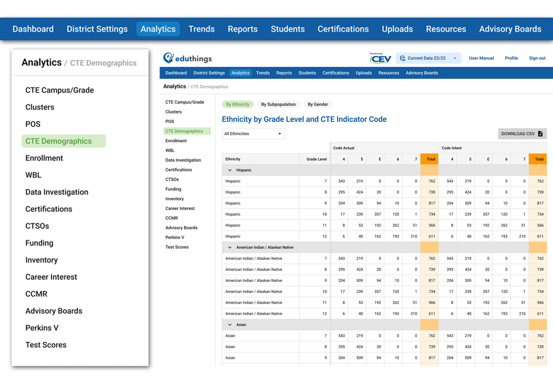Open the Current Data 22/23 dropdown
The width and height of the screenshot is (553, 392).
(x=429, y=59)
